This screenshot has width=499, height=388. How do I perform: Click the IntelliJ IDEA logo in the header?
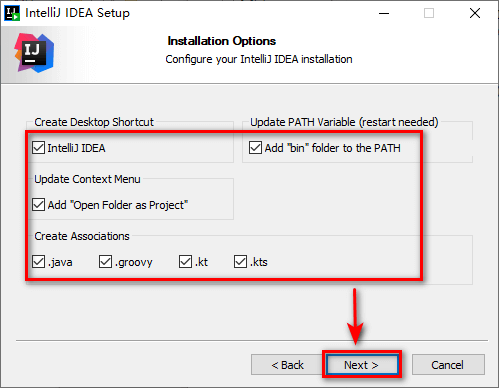[34, 53]
